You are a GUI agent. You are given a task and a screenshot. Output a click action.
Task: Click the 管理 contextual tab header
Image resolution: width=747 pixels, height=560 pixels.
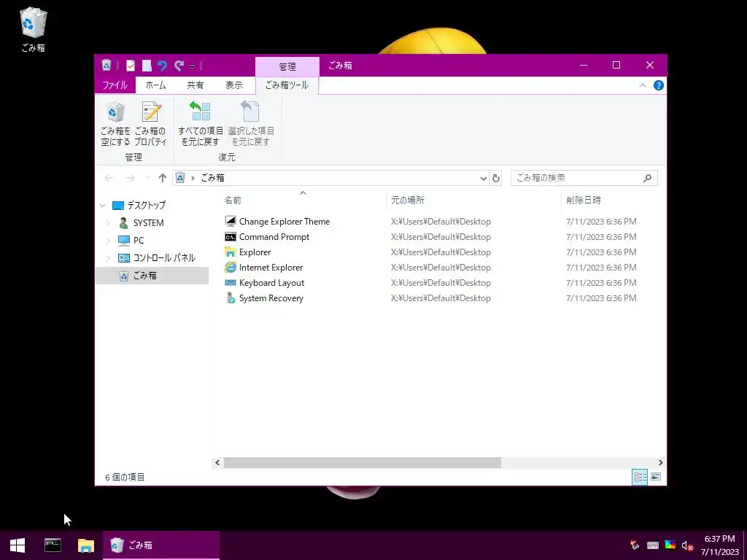point(287,66)
